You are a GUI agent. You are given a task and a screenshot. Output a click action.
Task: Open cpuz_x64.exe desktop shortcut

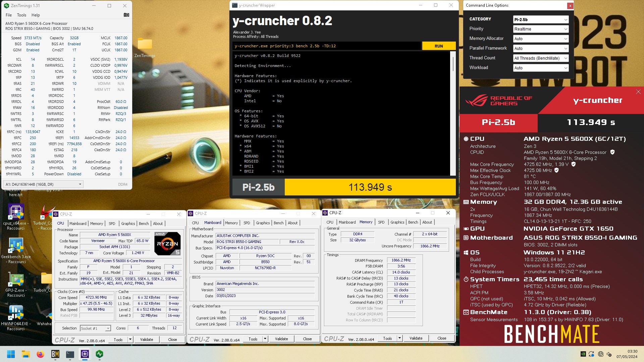click(16, 216)
